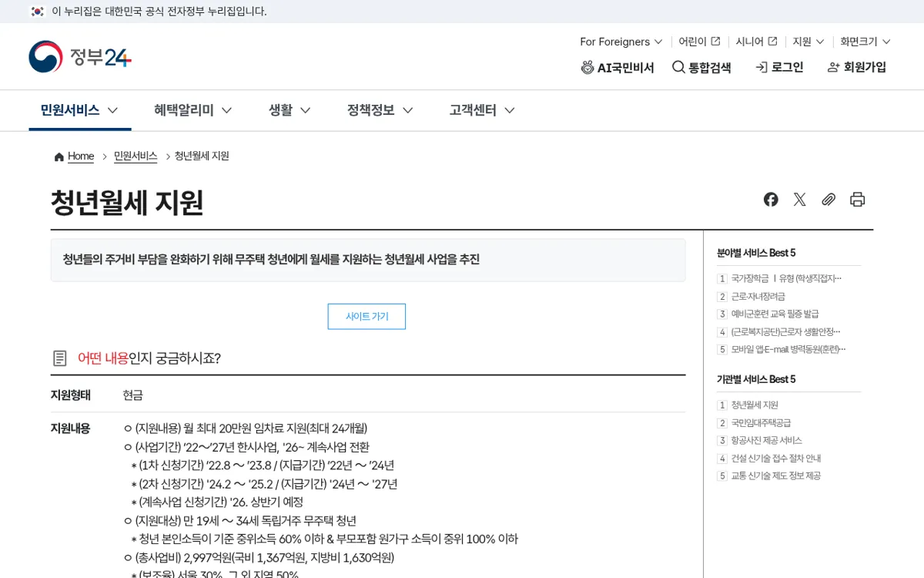Click 월 최대 20만원 임차료 지원 line
The width and height of the screenshot is (924, 578).
tap(246, 428)
